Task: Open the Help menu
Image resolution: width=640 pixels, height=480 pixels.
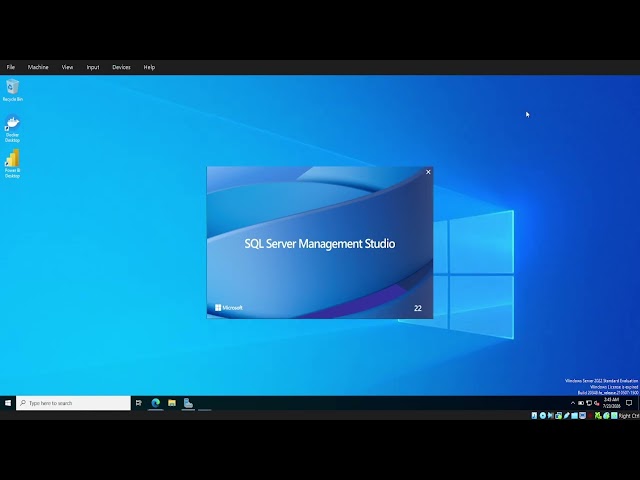Action: pyautogui.click(x=149, y=67)
